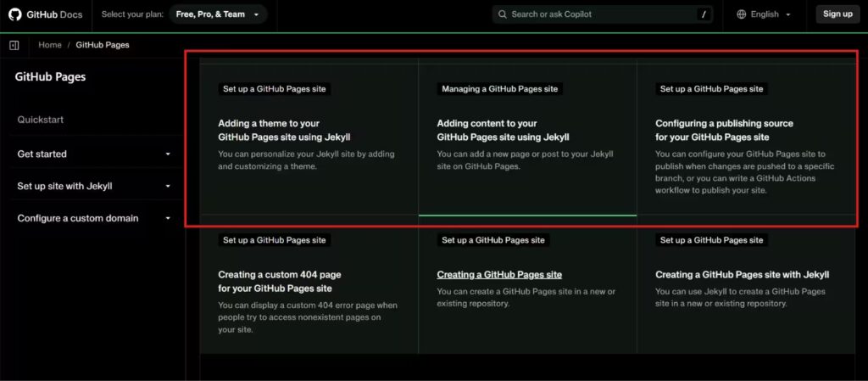Viewport: 868px width, 381px height.
Task: Open Creating a GitHub Pages site with Jekyll
Action: pyautogui.click(x=743, y=275)
